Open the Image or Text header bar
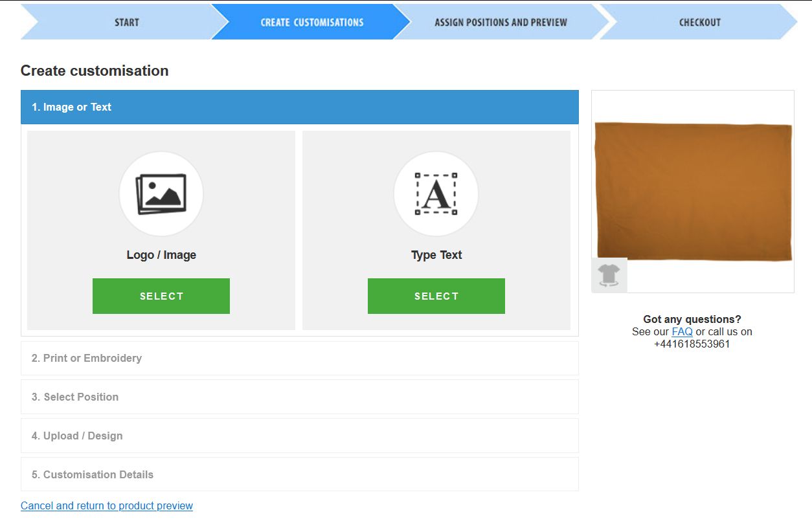The height and width of the screenshot is (521, 812). click(299, 107)
